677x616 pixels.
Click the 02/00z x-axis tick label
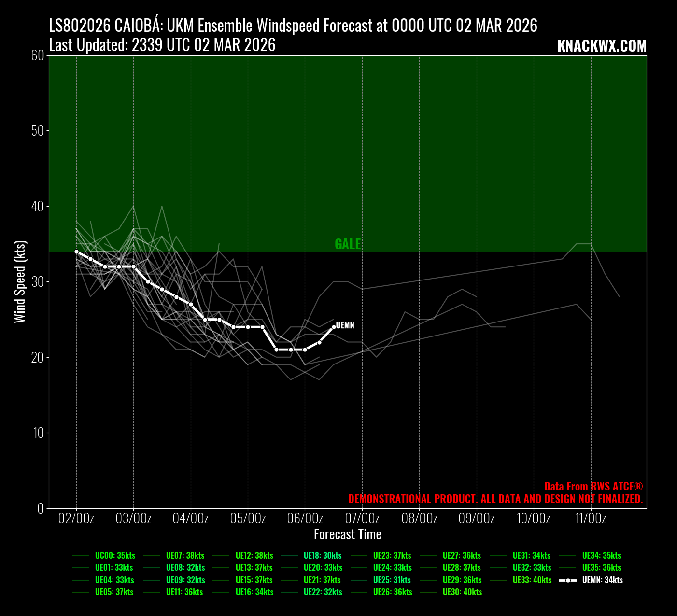76,519
